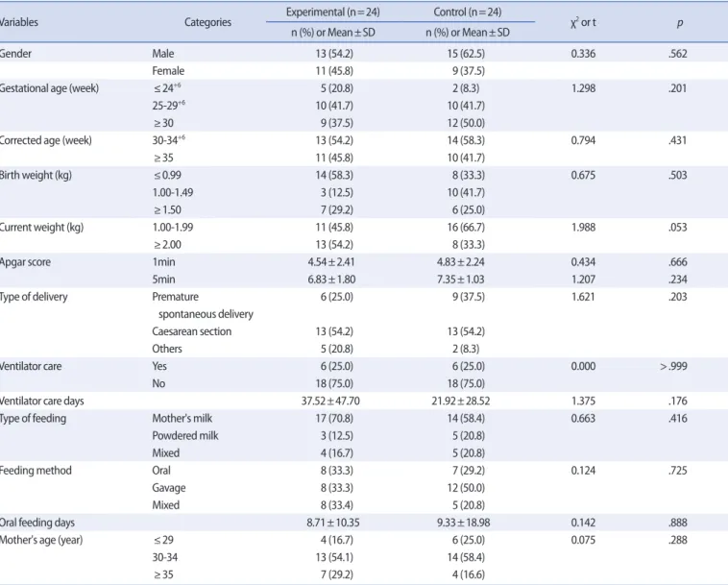
Task: Select the control value '4 (16.6)'
Action: click(x=469, y=574)
